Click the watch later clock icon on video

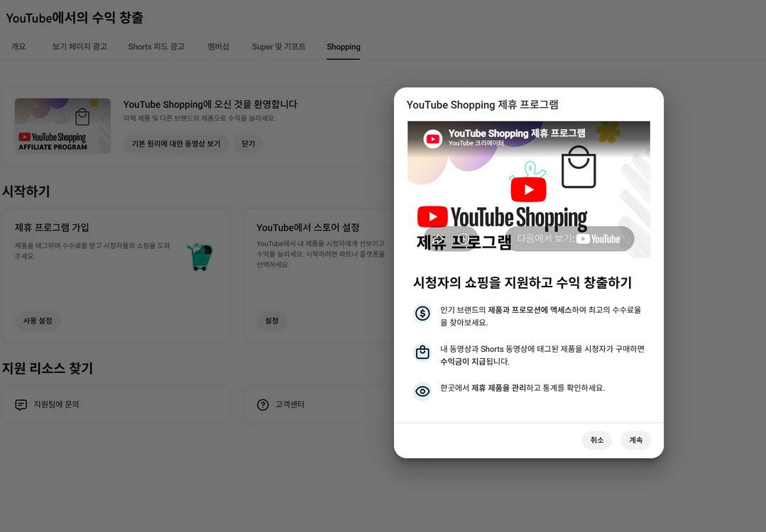tap(464, 238)
